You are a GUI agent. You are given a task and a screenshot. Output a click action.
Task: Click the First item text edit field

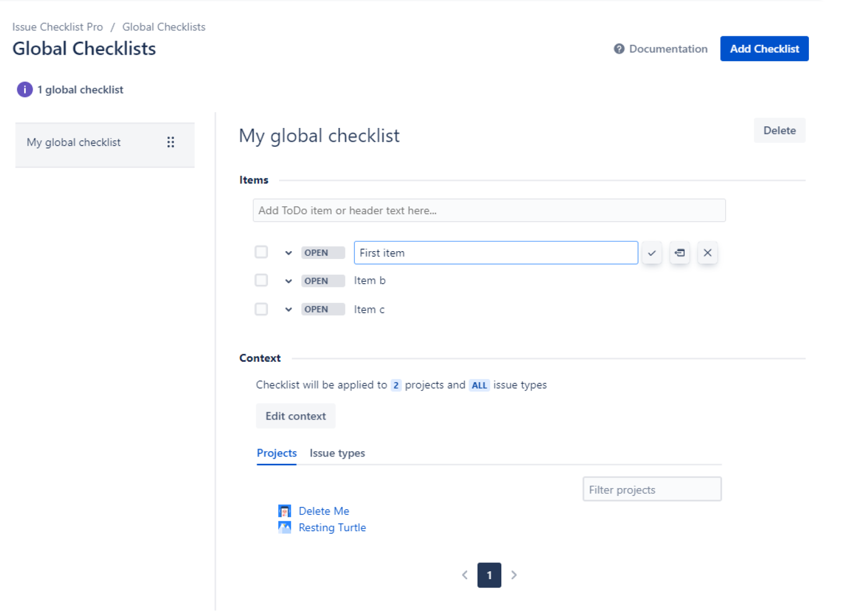click(496, 253)
